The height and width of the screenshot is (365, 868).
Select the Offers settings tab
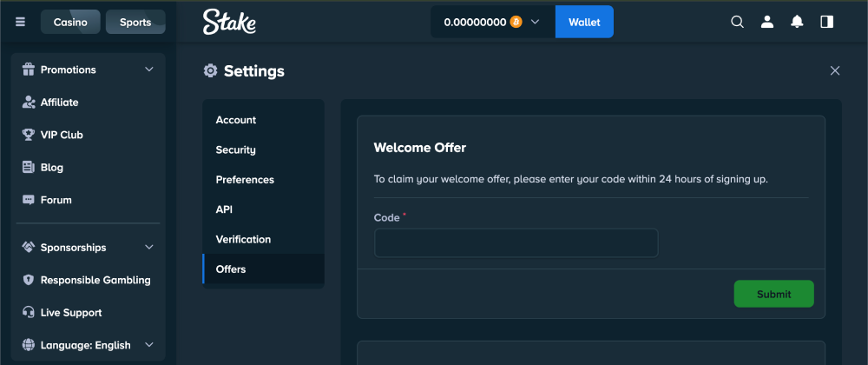tap(264, 269)
